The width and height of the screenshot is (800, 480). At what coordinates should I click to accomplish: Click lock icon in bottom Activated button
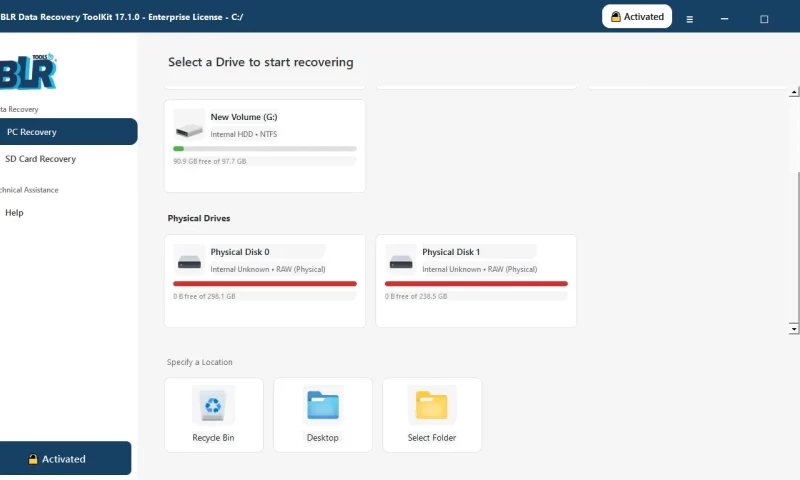(x=33, y=459)
